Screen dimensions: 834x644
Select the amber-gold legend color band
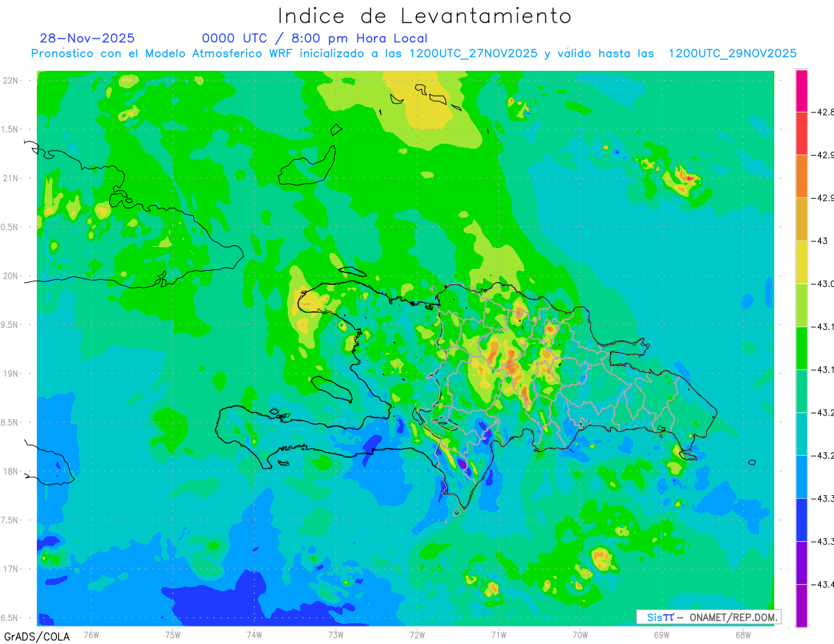tap(801, 219)
